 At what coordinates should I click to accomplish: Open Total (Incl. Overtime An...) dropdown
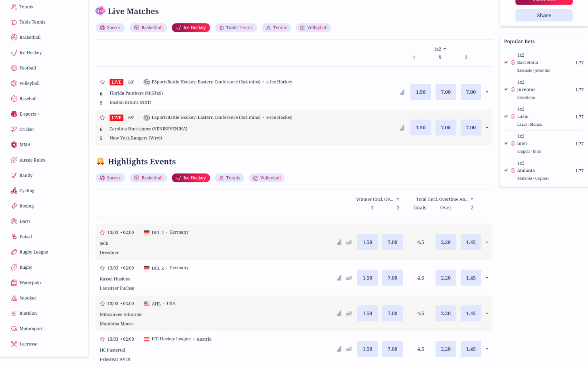(x=445, y=199)
